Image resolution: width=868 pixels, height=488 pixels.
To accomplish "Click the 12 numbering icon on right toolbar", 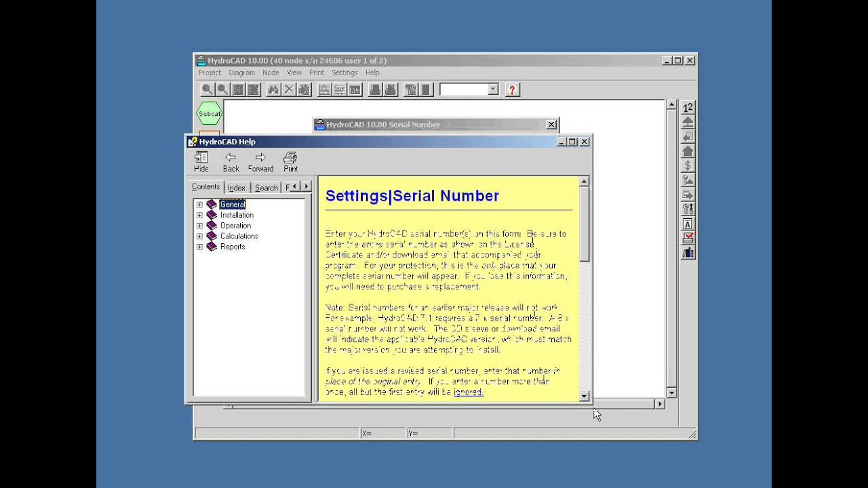I will pyautogui.click(x=688, y=107).
